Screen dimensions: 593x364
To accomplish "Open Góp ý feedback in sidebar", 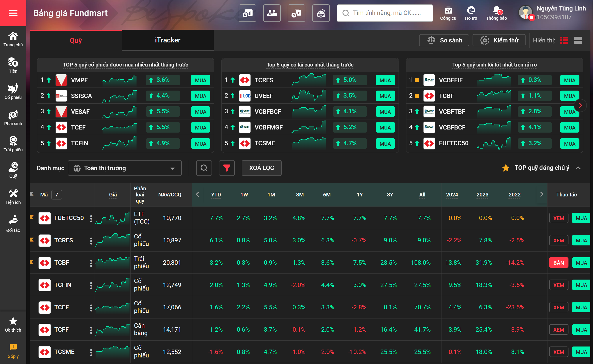I will tap(13, 351).
